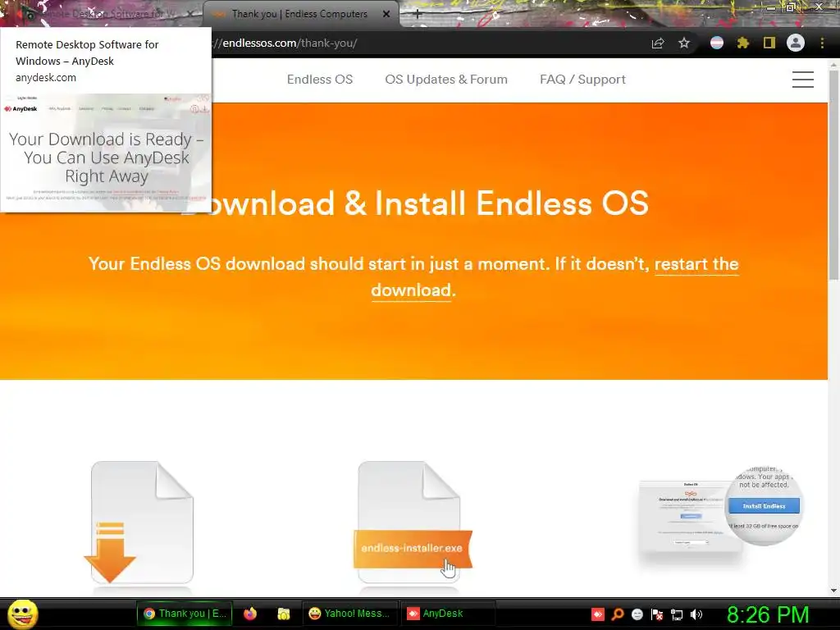Open the network status tray icon
This screenshot has width=840, height=630.
[x=677, y=614]
